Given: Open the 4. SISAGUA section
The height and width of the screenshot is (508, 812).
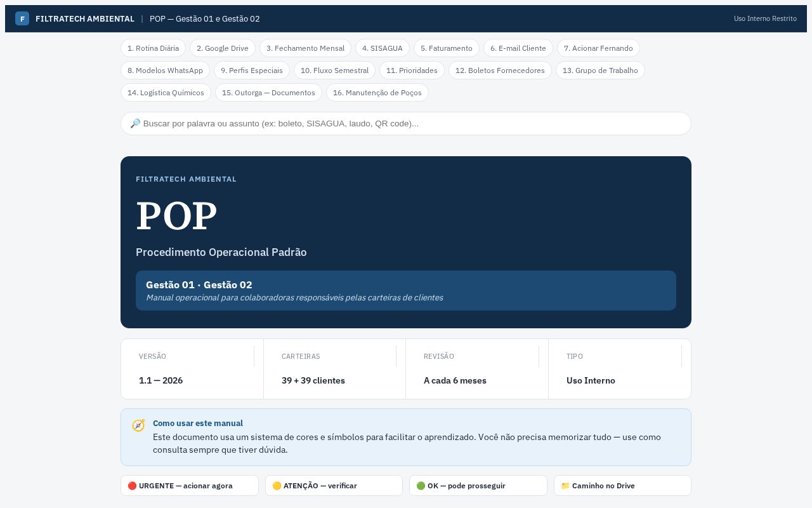Looking at the screenshot, I should 383,48.
